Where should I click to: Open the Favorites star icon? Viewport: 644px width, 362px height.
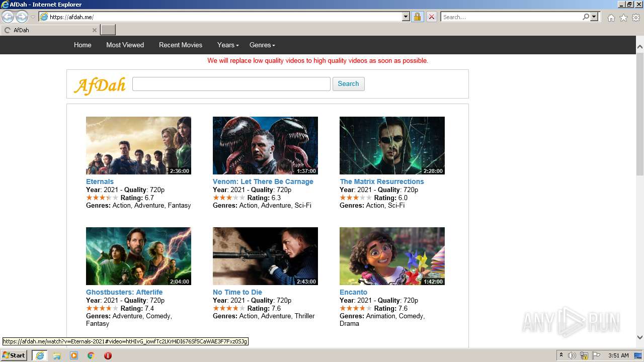click(x=623, y=18)
